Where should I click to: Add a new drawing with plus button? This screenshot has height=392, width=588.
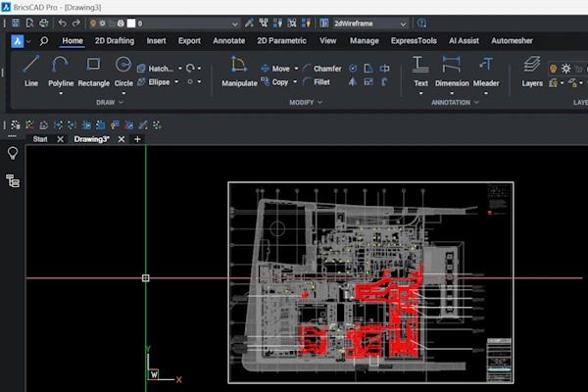tap(137, 139)
